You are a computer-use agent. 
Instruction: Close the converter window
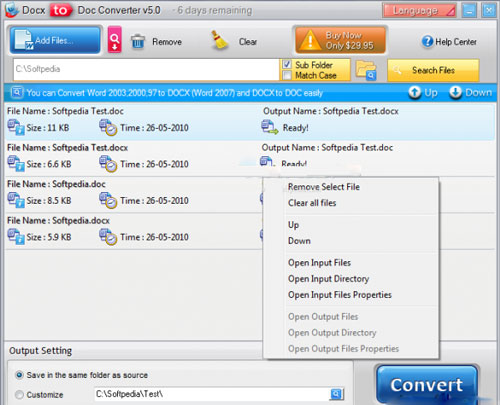489,11
